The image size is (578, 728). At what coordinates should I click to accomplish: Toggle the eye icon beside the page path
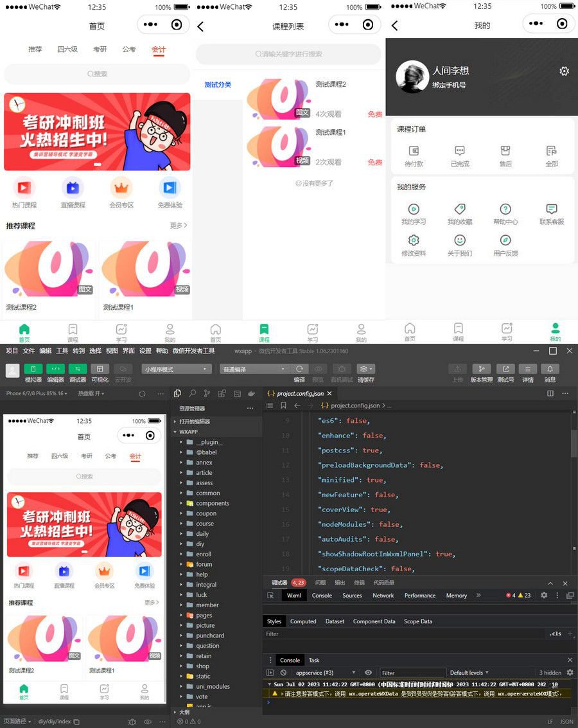[148, 722]
